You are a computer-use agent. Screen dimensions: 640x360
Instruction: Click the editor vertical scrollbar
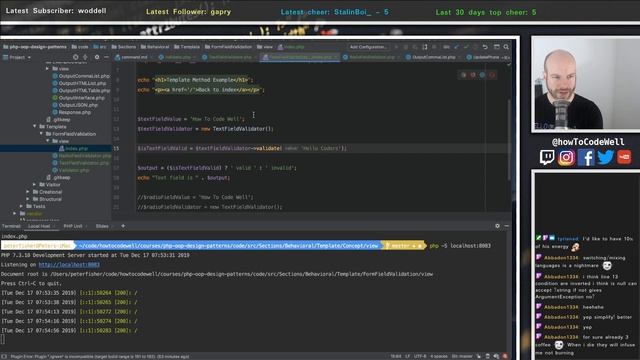click(x=509, y=139)
